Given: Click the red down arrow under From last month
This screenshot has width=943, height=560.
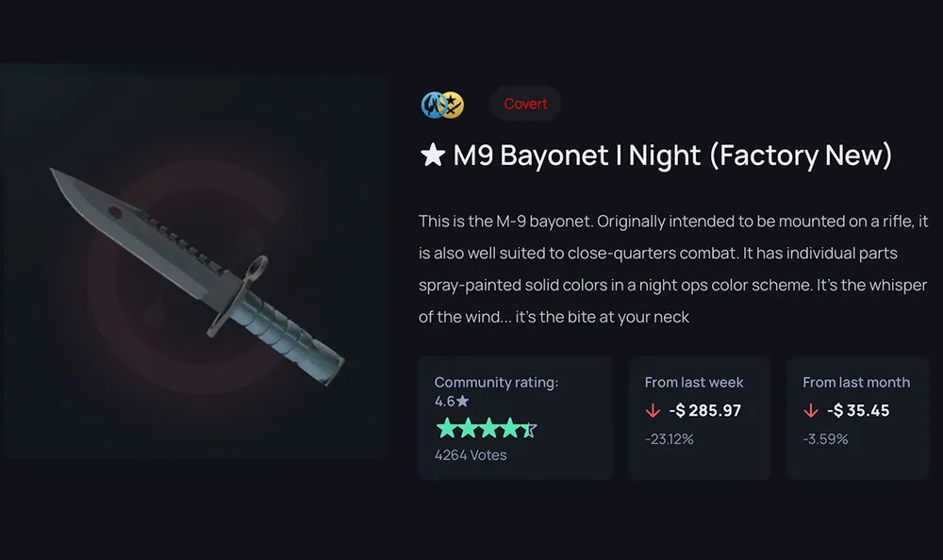Looking at the screenshot, I should [811, 411].
